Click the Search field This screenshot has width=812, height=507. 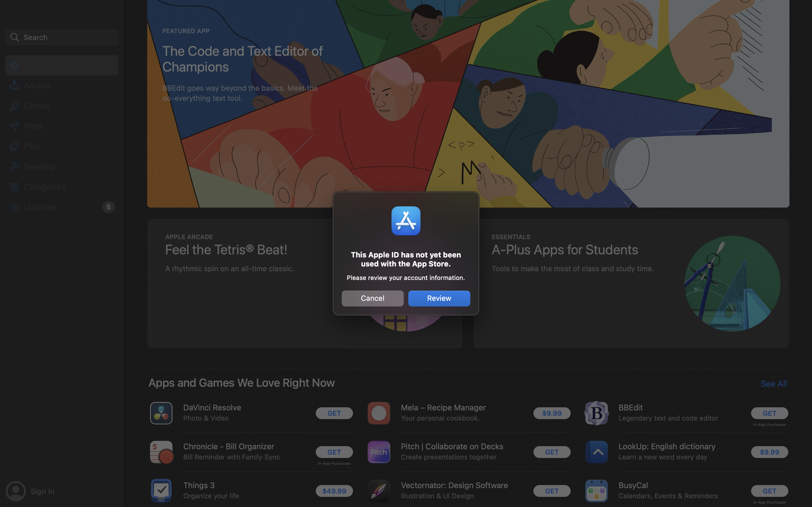click(62, 37)
